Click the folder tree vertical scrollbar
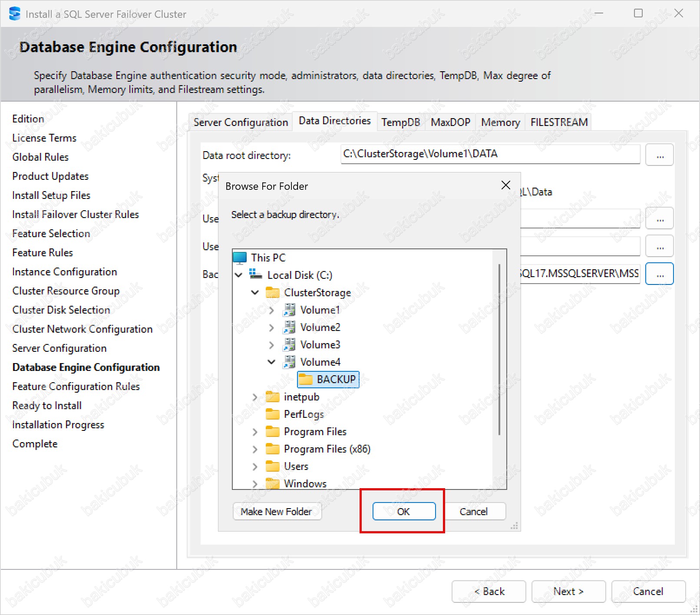This screenshot has width=700, height=615. coord(499,347)
